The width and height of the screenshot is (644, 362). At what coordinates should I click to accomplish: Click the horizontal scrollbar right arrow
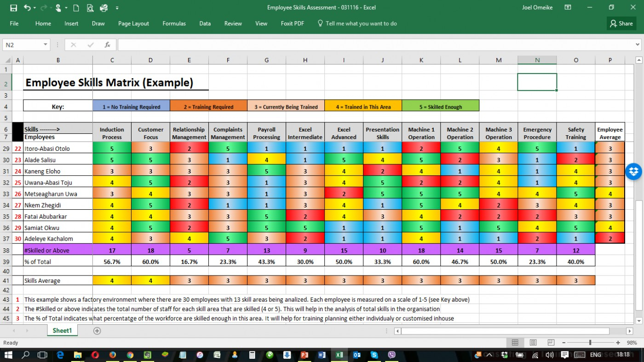(x=630, y=331)
